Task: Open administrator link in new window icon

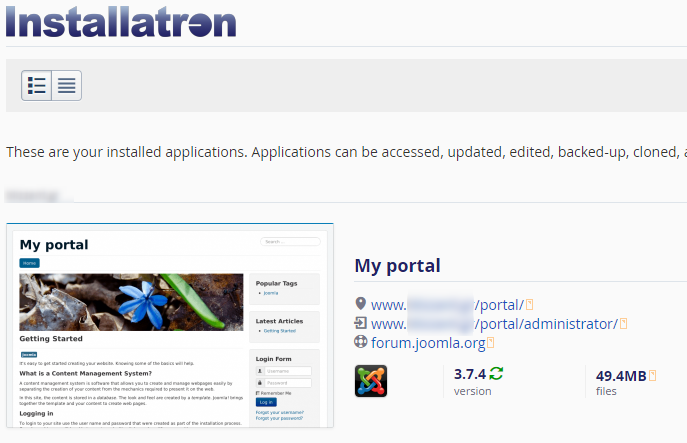Action: coord(623,323)
